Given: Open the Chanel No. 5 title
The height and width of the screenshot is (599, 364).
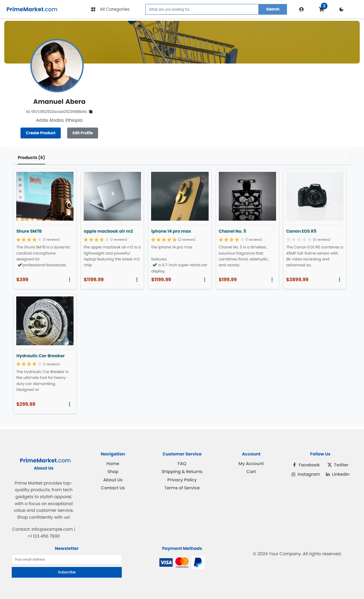Looking at the screenshot, I should pos(232,231).
